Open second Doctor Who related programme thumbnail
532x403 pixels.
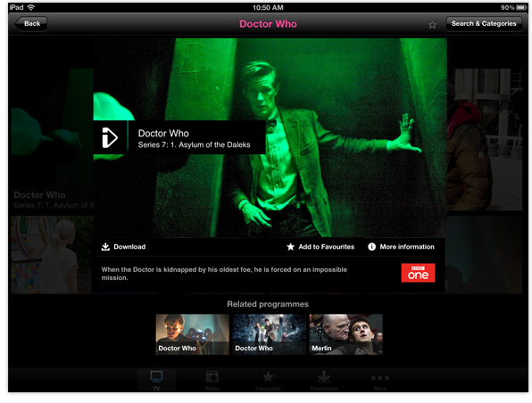(x=269, y=334)
